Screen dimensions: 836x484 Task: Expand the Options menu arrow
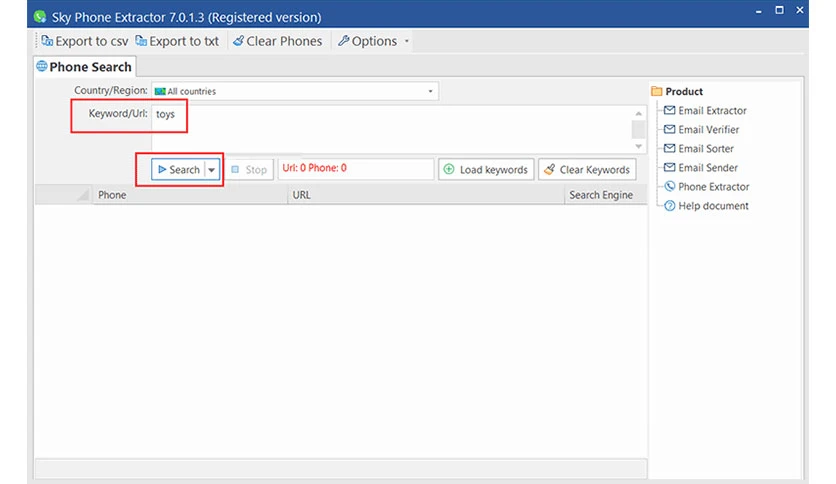(407, 41)
